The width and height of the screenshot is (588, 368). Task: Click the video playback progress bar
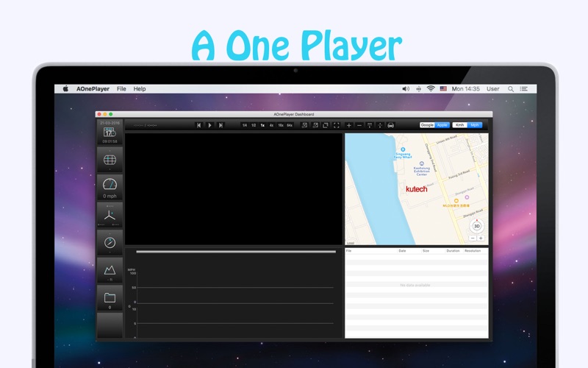coord(236,252)
